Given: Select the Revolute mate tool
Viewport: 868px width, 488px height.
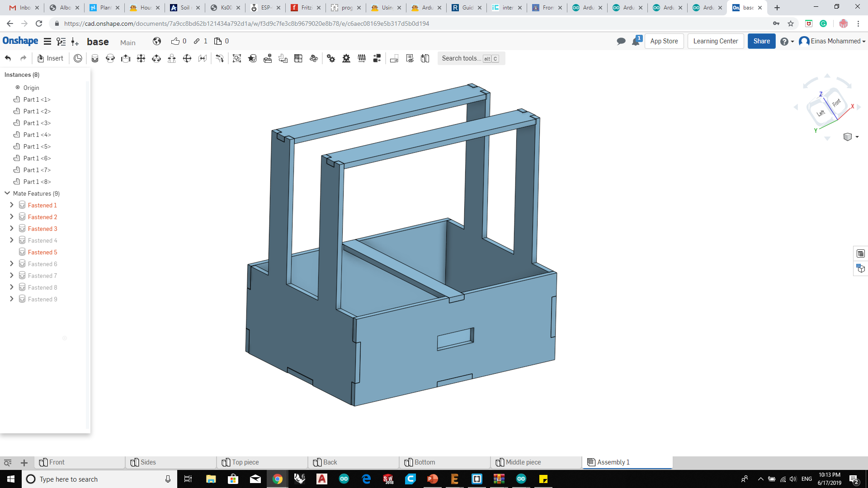Looking at the screenshot, I should click(110, 58).
